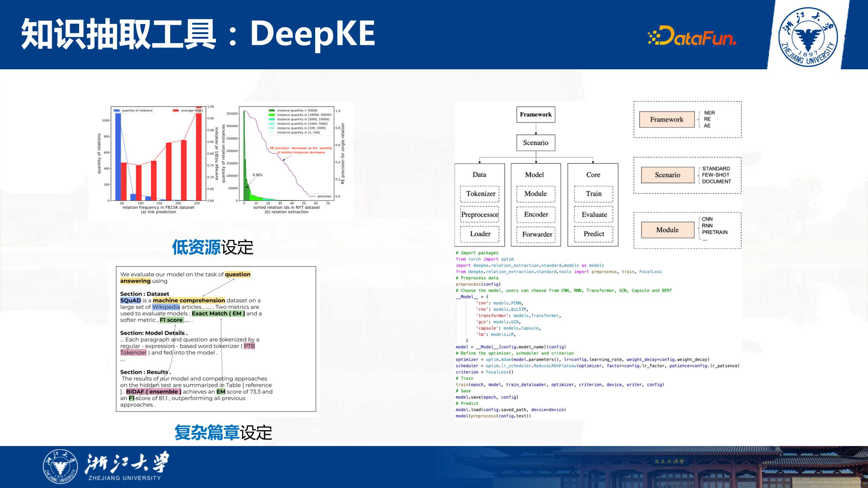Viewport: 868px width, 488px height.
Task: Click the Train dashed box
Action: [594, 194]
